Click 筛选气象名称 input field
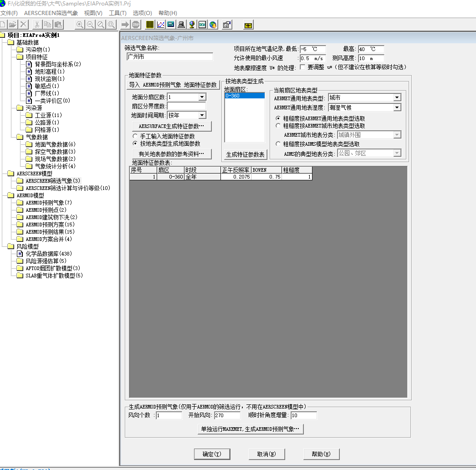The width and height of the screenshot is (476, 470). pos(170,56)
